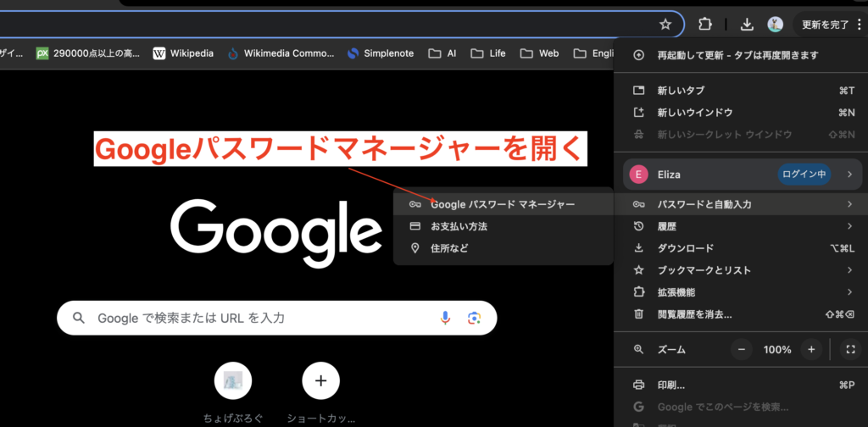Expand the Web bookmarks folder
This screenshot has height=427, width=868.
pos(540,53)
